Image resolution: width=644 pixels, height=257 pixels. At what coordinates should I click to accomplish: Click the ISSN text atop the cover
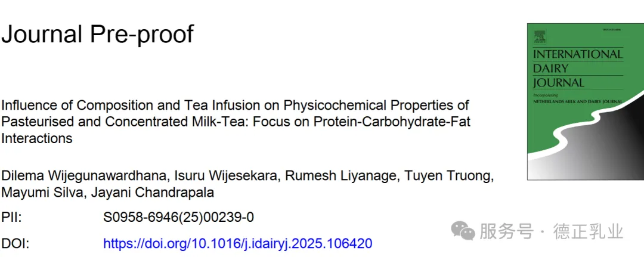(612, 30)
